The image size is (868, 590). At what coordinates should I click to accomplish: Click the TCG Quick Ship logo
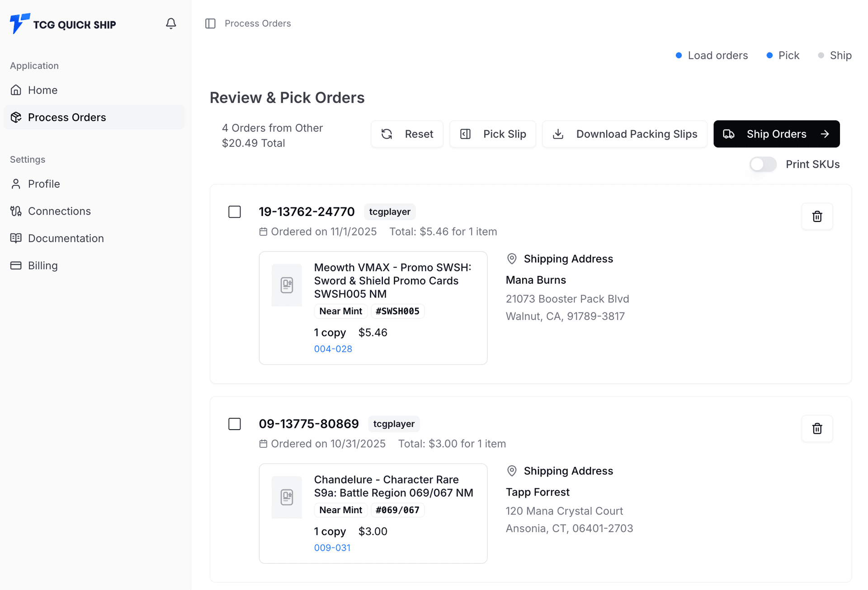[x=63, y=24]
